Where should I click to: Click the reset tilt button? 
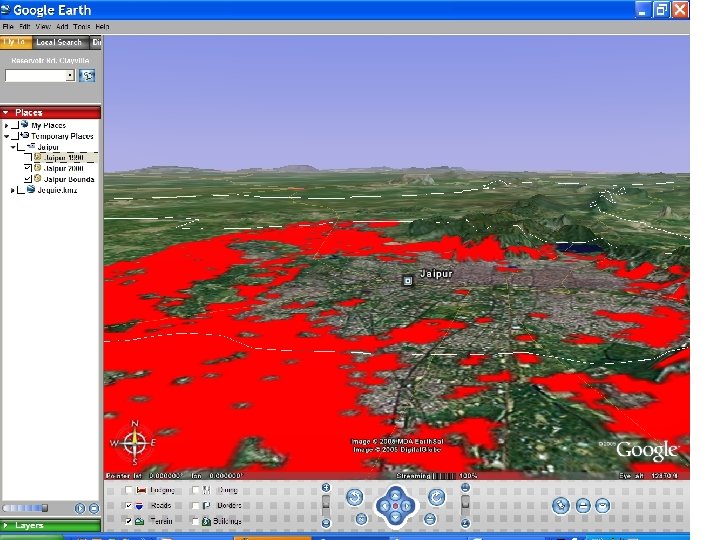pyautogui.click(x=430, y=519)
